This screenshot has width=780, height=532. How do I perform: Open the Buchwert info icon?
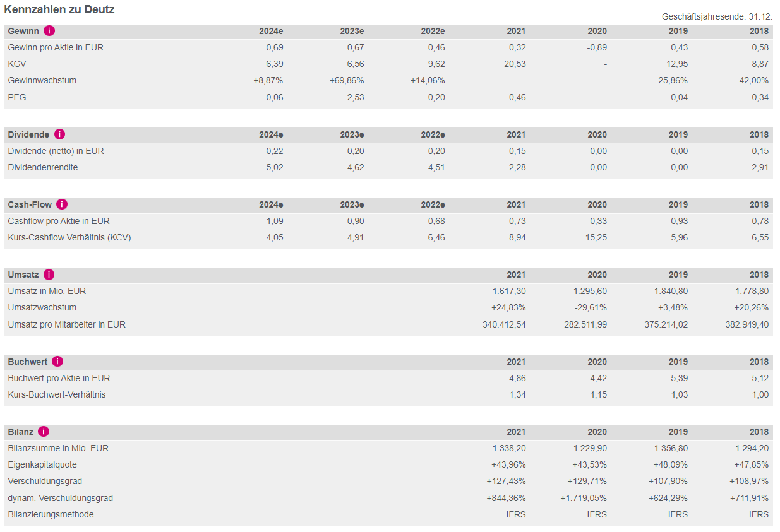(57, 362)
